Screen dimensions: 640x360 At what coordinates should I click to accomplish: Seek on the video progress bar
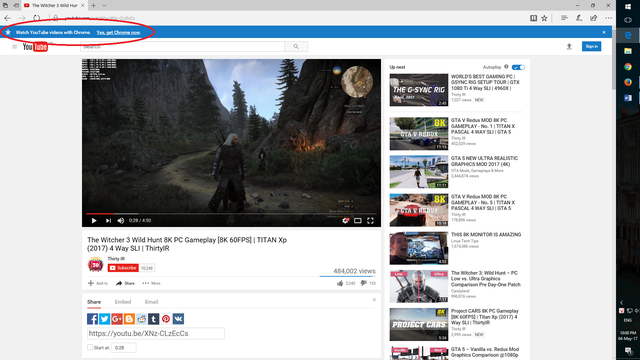point(231,213)
